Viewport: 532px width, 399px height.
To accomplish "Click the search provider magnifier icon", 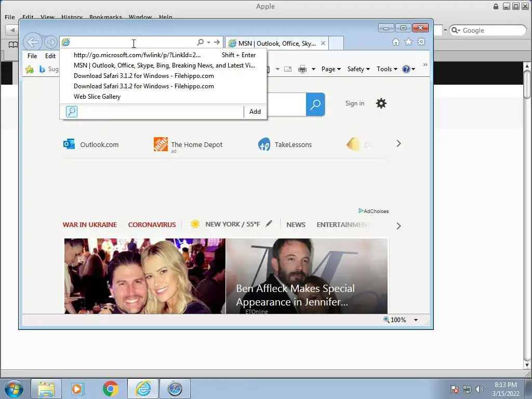I will 72,111.
